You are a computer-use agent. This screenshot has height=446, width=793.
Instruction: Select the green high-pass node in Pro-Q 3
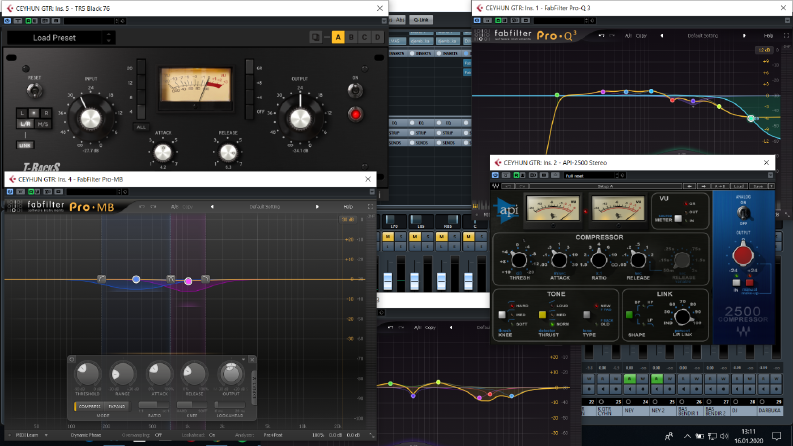pyautogui.click(x=557, y=95)
